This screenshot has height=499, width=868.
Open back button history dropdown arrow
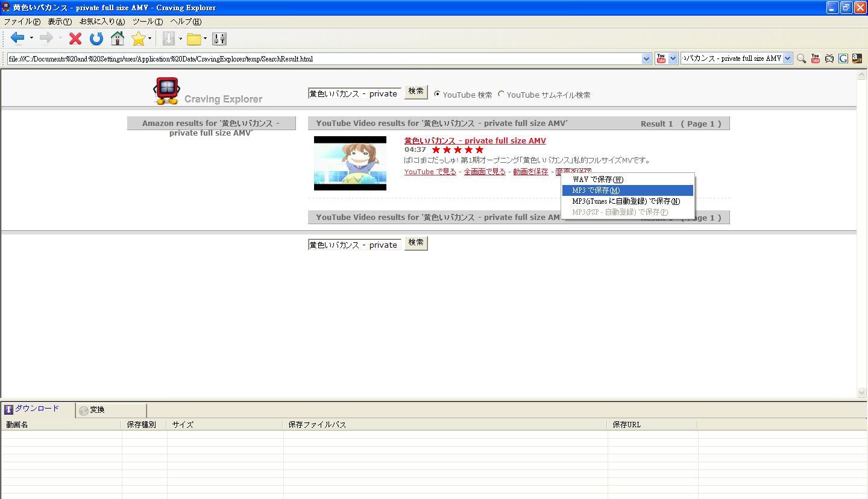(31, 39)
